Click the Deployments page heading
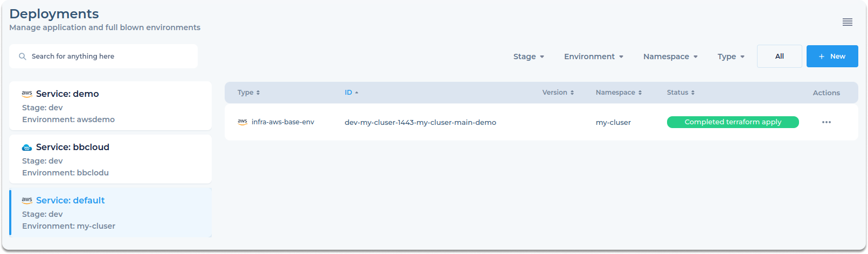This screenshot has width=868, height=254. (54, 14)
